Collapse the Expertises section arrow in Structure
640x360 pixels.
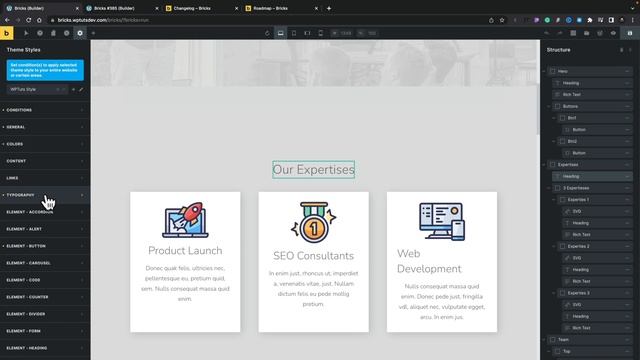pyautogui.click(x=544, y=165)
